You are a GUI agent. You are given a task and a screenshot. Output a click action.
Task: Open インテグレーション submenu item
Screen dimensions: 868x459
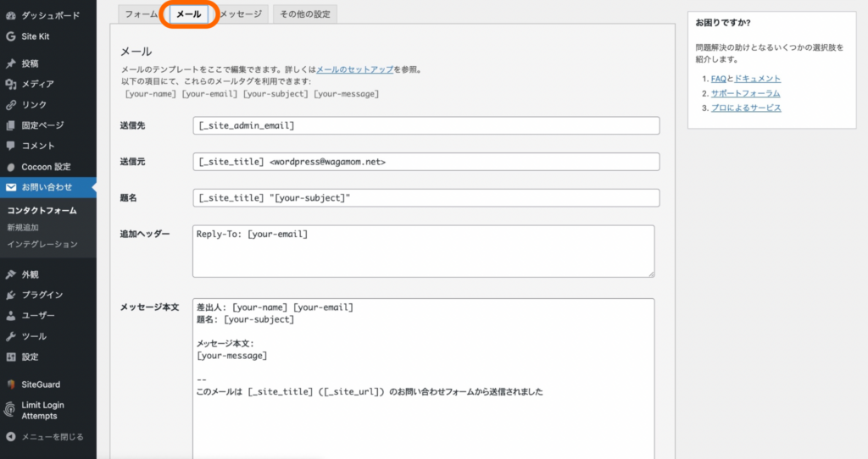coord(42,244)
